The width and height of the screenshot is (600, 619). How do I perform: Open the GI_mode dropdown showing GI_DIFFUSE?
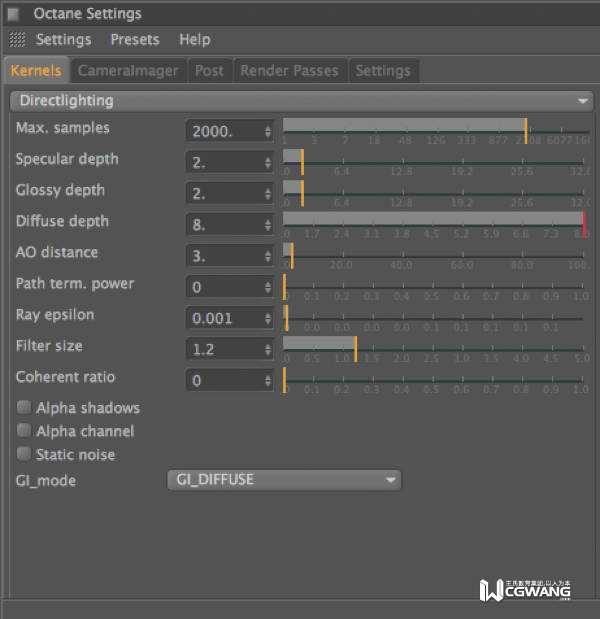284,480
